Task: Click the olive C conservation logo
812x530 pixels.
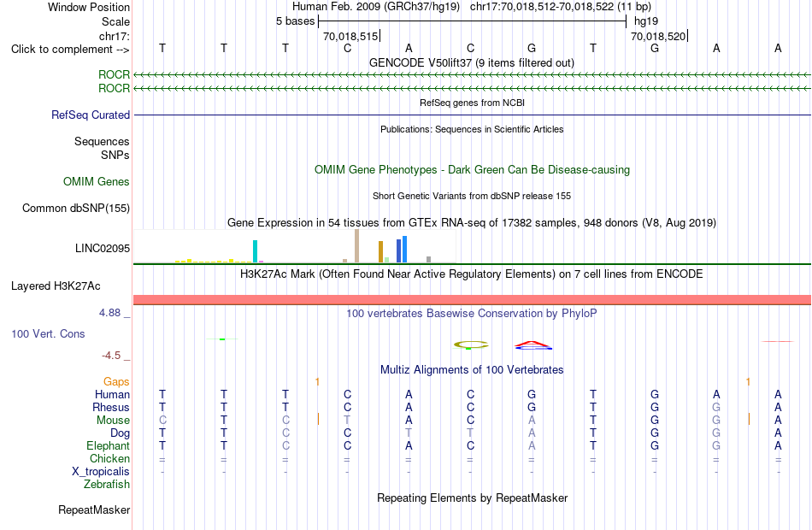Action: tap(471, 344)
